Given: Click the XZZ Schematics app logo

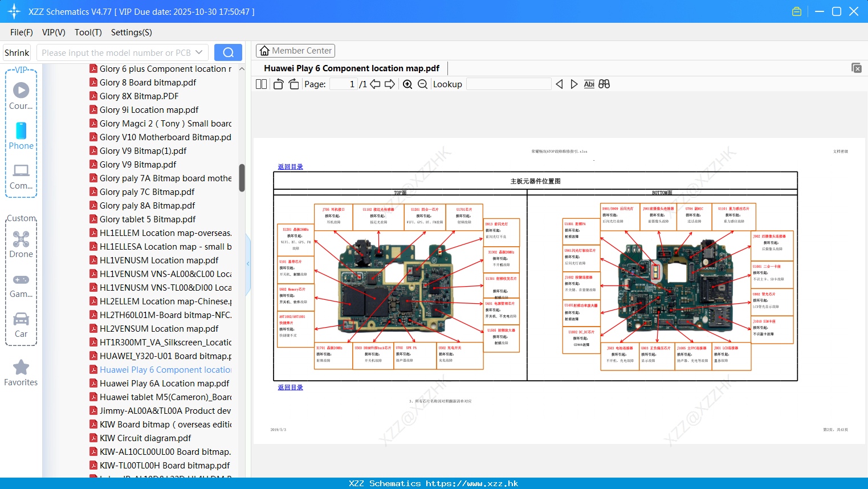Looking at the screenshot, I should pyautogui.click(x=14, y=11).
